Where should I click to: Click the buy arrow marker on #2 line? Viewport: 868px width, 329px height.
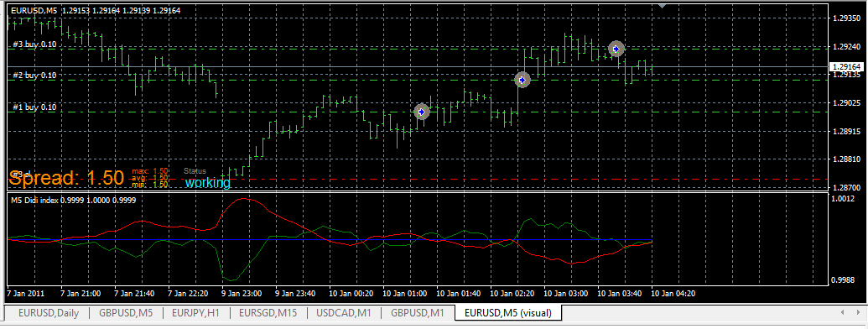pyautogui.click(x=522, y=81)
